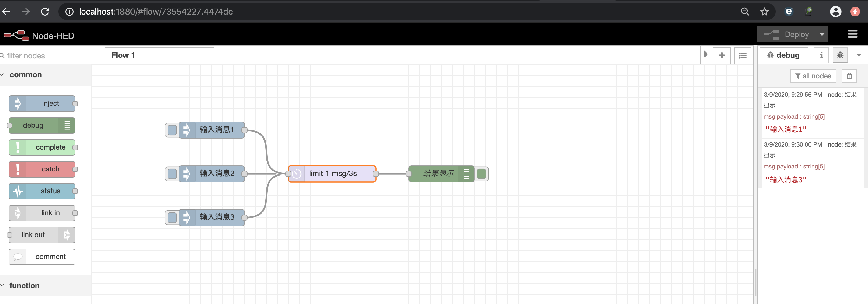
Task: Click the debug payload "输入消息3" value
Action: tap(786, 179)
